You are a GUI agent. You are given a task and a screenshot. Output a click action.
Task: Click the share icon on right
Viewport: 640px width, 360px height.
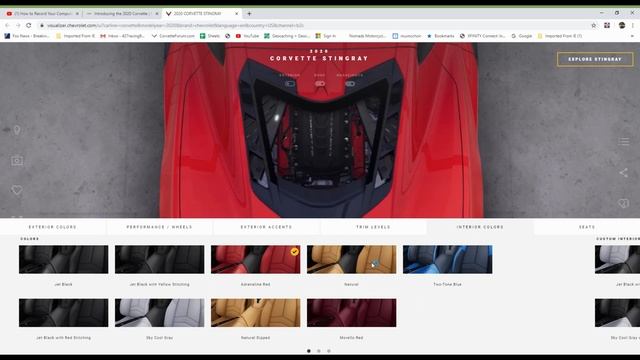[x=623, y=173]
